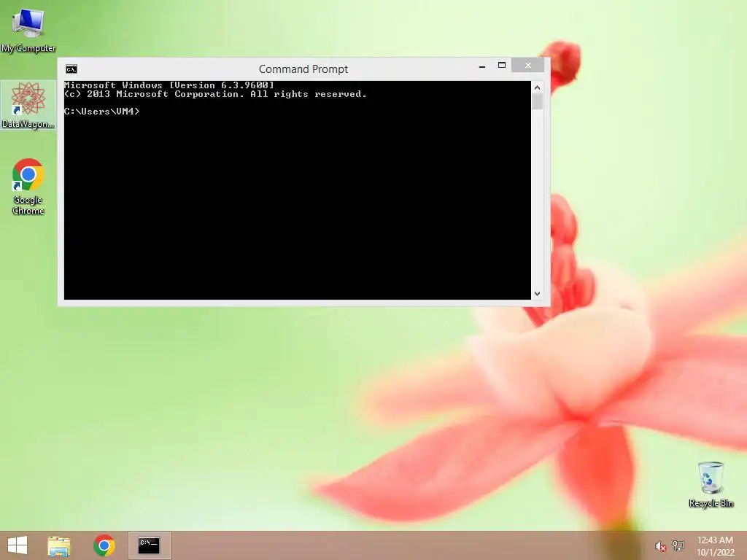Open File Explorer from the taskbar
Screen dimensions: 747x560
click(59, 545)
